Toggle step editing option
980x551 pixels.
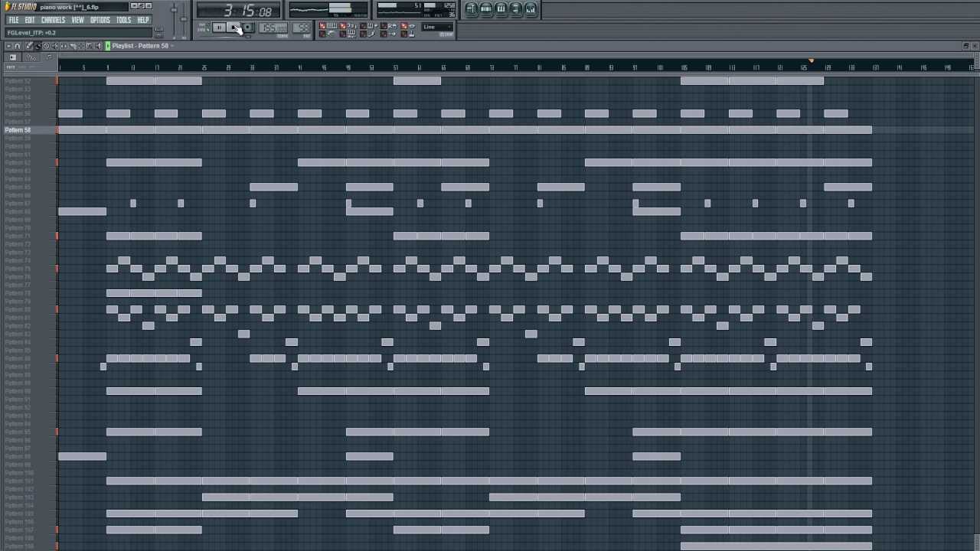(368, 34)
